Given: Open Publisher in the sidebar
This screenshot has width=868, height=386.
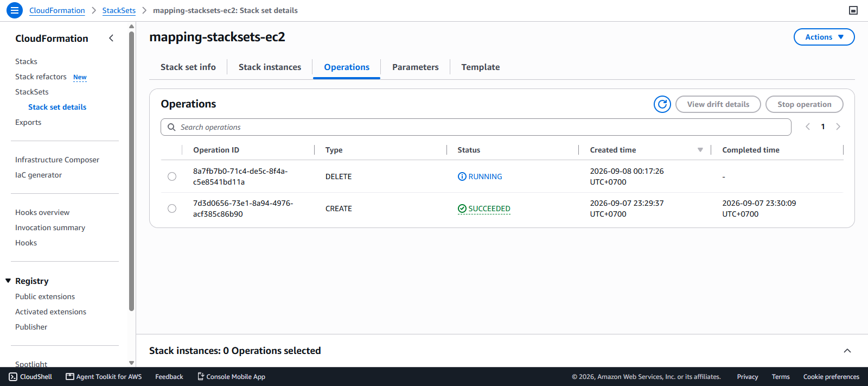Looking at the screenshot, I should click(x=31, y=327).
